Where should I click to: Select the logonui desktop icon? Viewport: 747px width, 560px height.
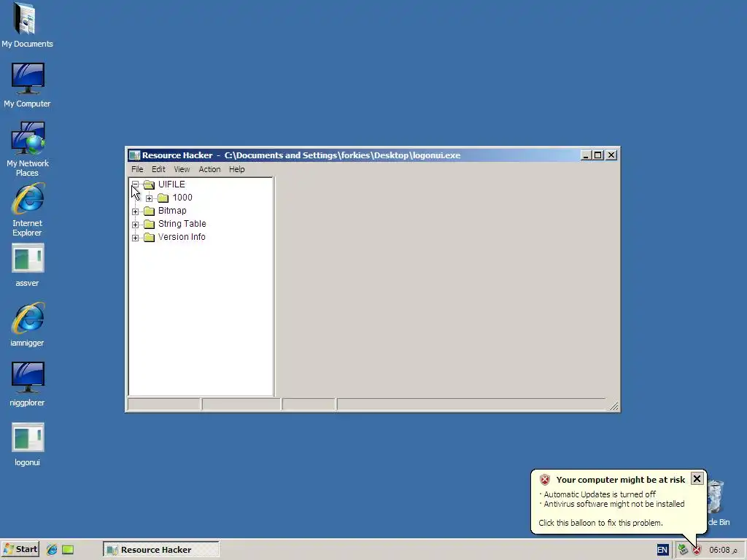coord(27,444)
